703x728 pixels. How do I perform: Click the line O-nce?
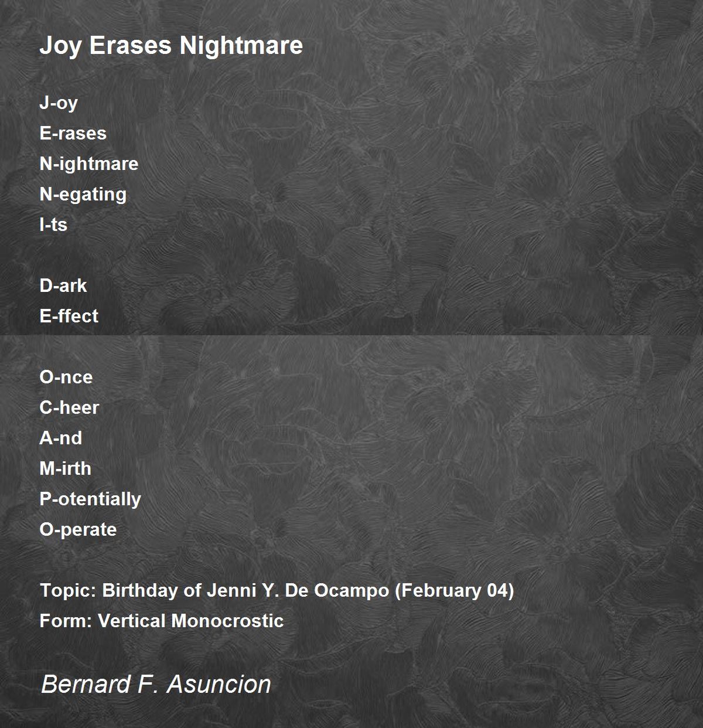(x=66, y=377)
